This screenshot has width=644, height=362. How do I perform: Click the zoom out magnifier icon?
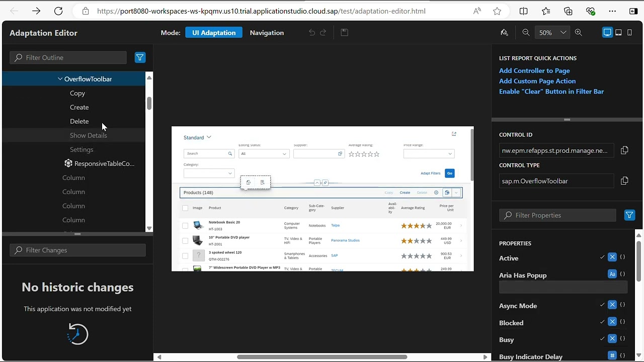point(526,33)
